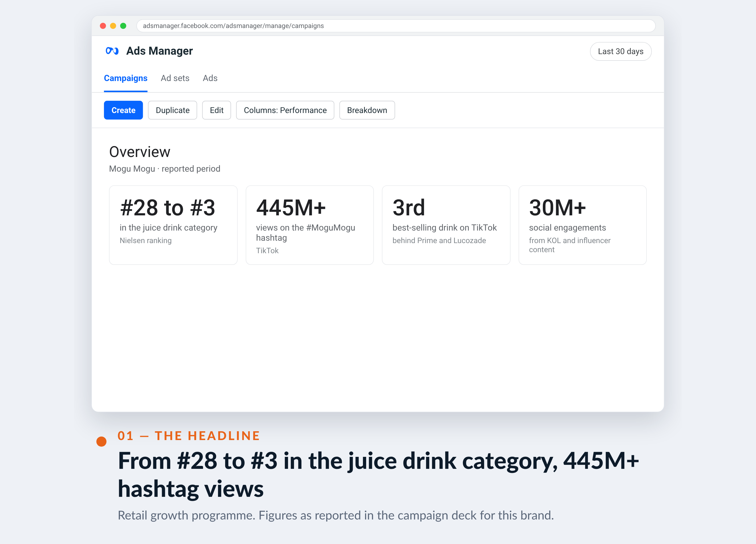Viewport: 756px width, 544px height.
Task: Click the 445M+ metric value
Action: 291,207
